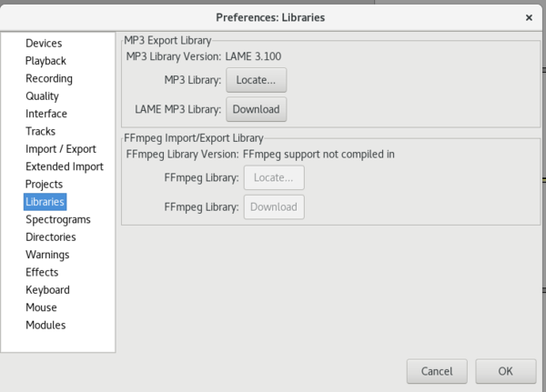Open Directories preferences
The image size is (546, 392).
point(51,237)
